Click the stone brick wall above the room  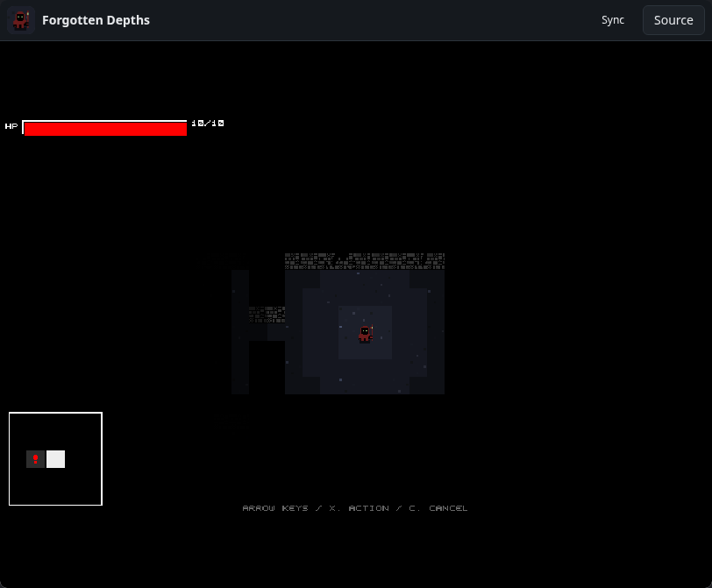365,261
